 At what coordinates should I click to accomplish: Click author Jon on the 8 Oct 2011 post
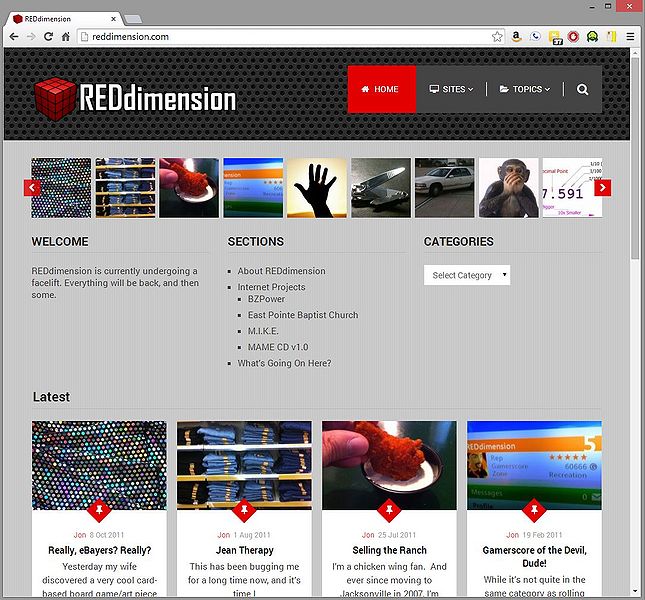80,535
